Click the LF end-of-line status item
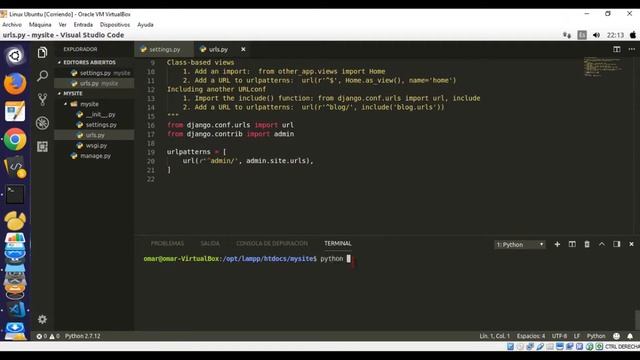The height and width of the screenshot is (360, 640). (577, 336)
